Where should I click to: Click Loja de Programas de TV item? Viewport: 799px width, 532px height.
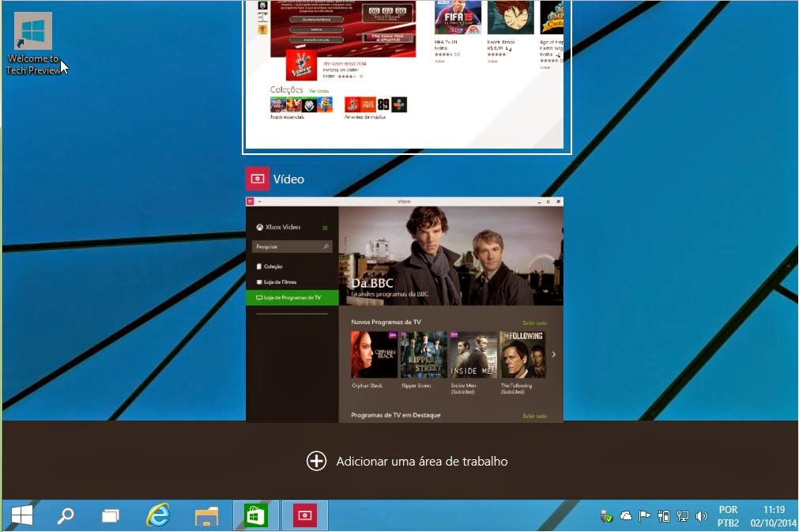pyautogui.click(x=292, y=297)
